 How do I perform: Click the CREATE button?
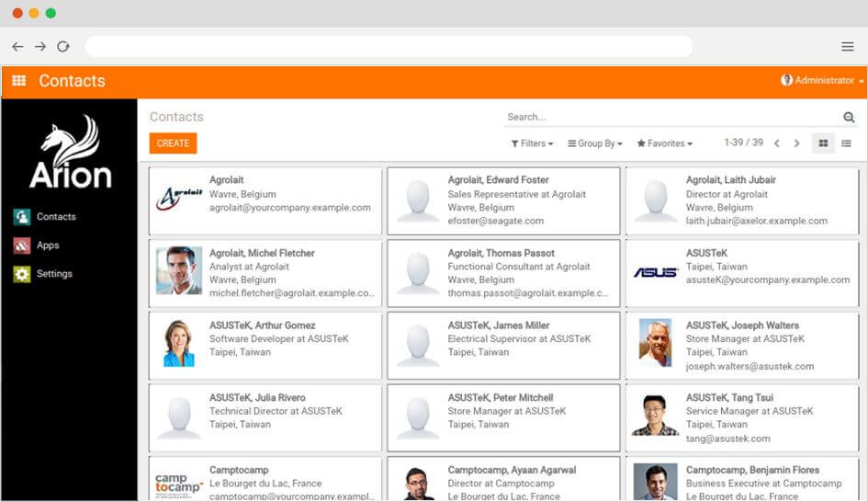174,143
